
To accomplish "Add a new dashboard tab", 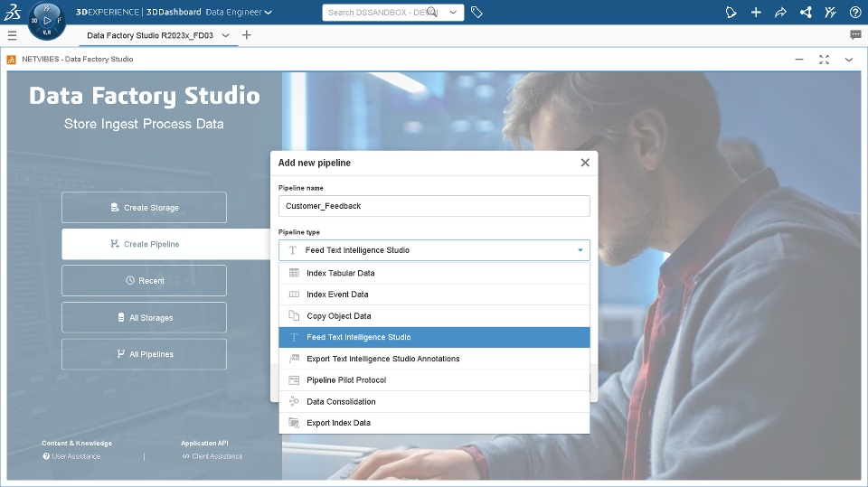I will 246,35.
